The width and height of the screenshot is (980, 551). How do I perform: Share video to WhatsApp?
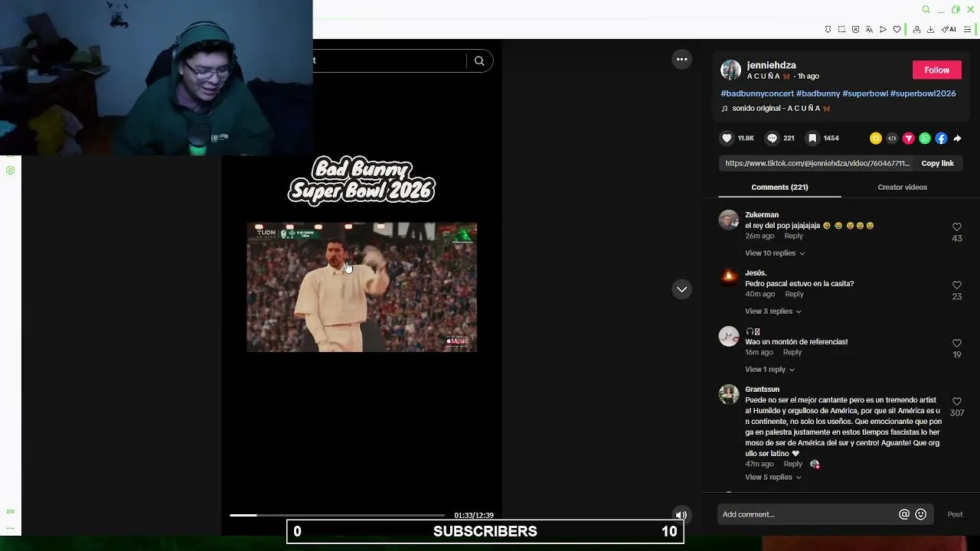pos(925,139)
